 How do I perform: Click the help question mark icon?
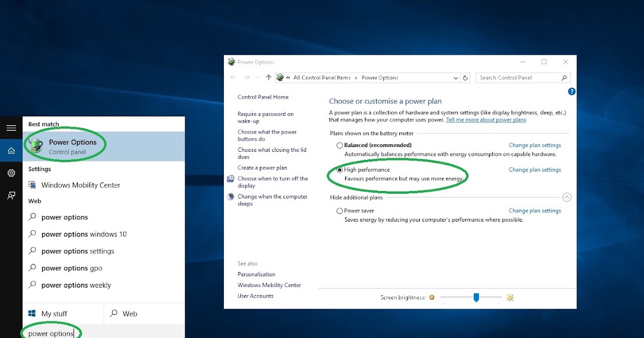pyautogui.click(x=572, y=92)
